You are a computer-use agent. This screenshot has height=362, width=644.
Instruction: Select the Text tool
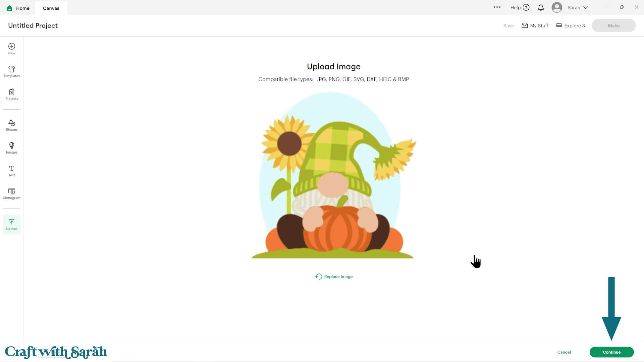point(11,171)
